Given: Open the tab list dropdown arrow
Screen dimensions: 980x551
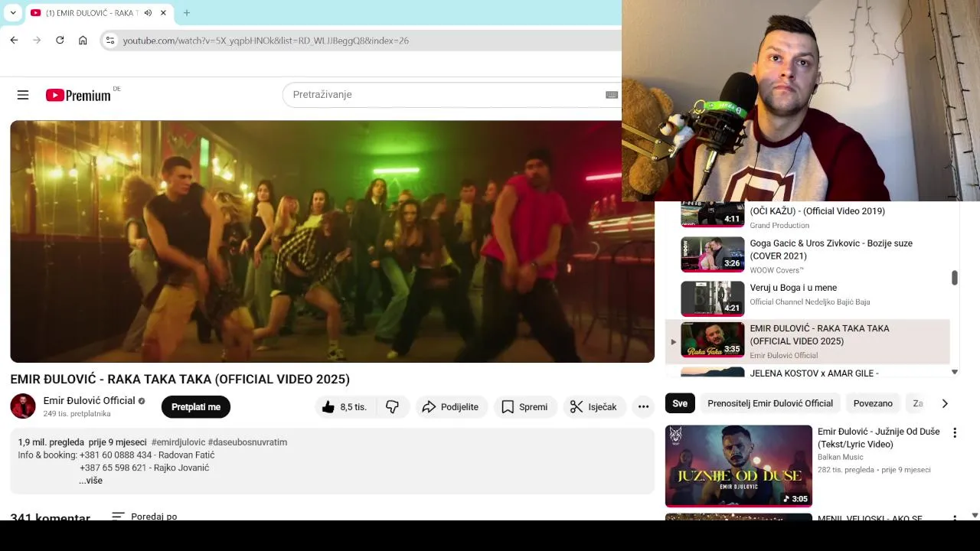Looking at the screenshot, I should tap(13, 13).
